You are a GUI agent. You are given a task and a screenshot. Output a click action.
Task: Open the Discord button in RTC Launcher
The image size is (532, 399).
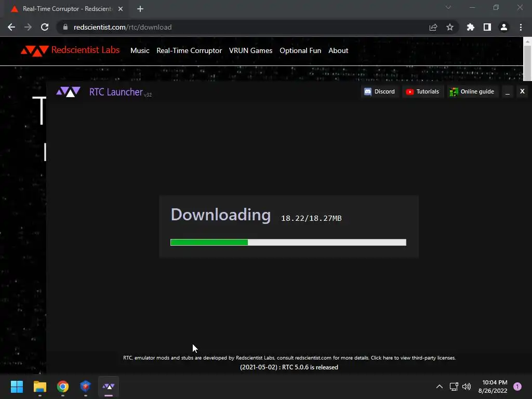coord(380,91)
